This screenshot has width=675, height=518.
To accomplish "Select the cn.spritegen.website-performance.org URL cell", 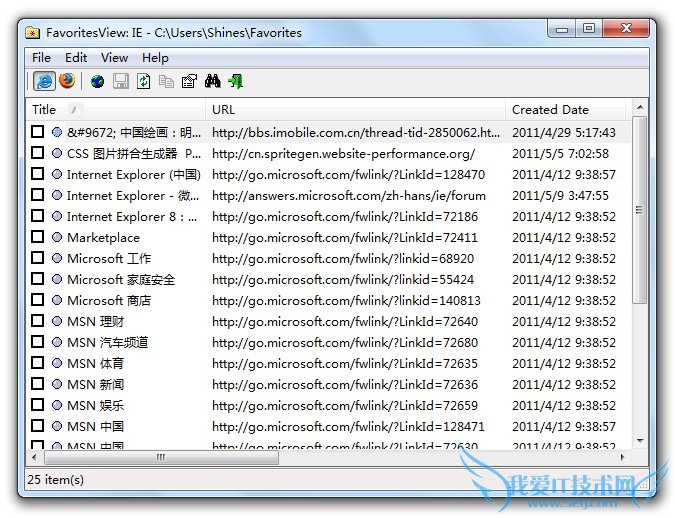I will tap(344, 153).
